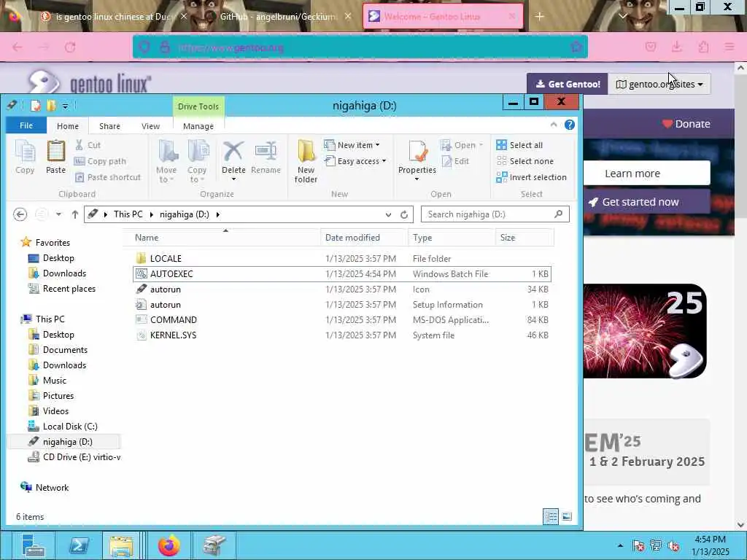Open the Easy access dropdown
The height and width of the screenshot is (560, 747).
355,161
